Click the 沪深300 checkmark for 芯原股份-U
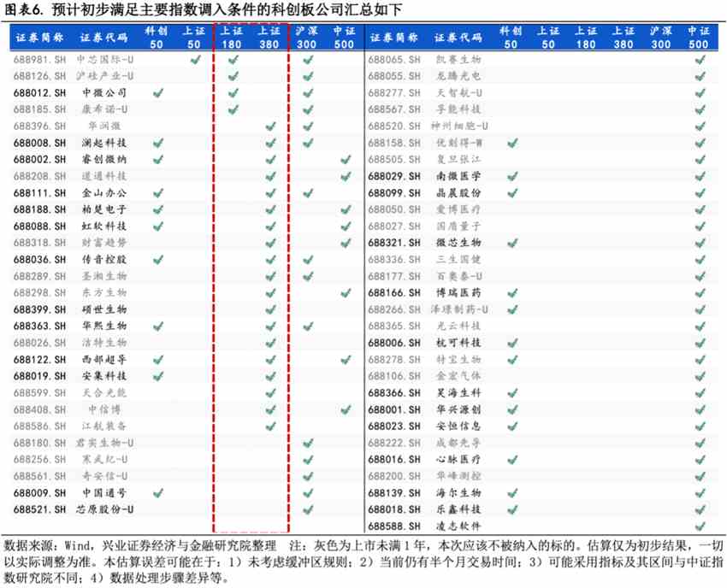The image size is (727, 588). (x=308, y=509)
